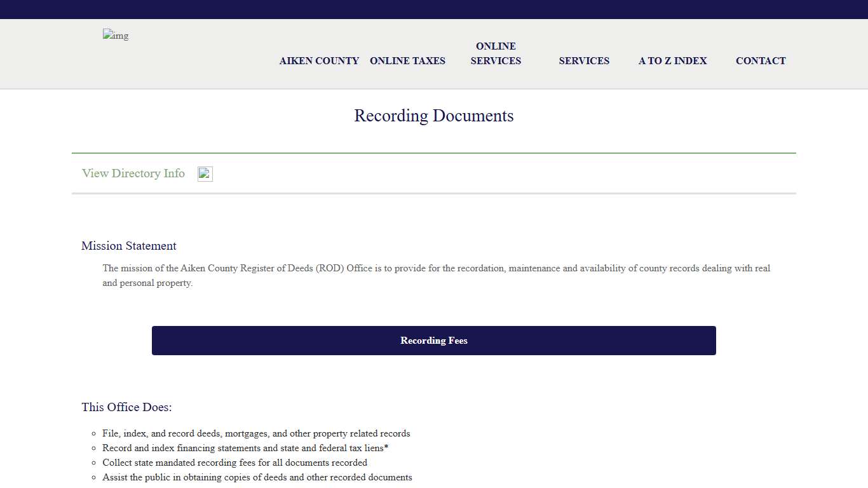Select the AIKEN COUNTY navigation item

319,60
